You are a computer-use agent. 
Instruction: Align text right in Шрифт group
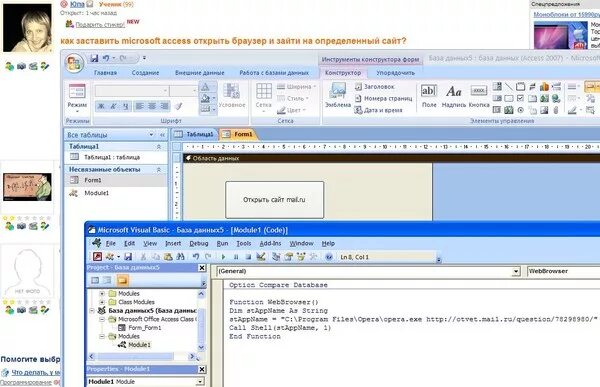click(x=164, y=106)
